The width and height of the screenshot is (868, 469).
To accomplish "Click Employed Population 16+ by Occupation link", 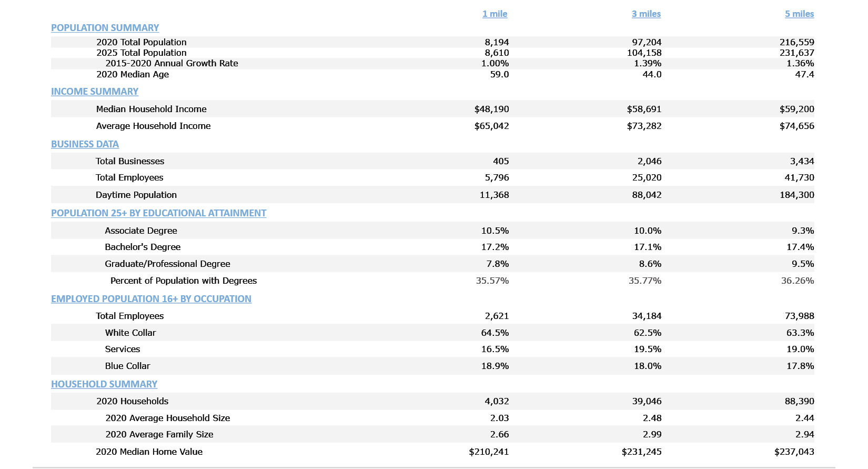I will (x=151, y=299).
